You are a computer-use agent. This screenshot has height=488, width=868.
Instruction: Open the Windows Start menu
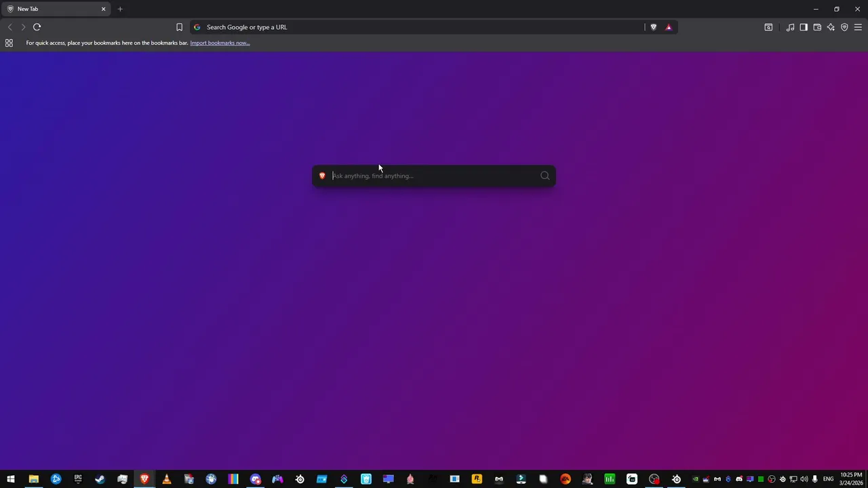[11, 479]
